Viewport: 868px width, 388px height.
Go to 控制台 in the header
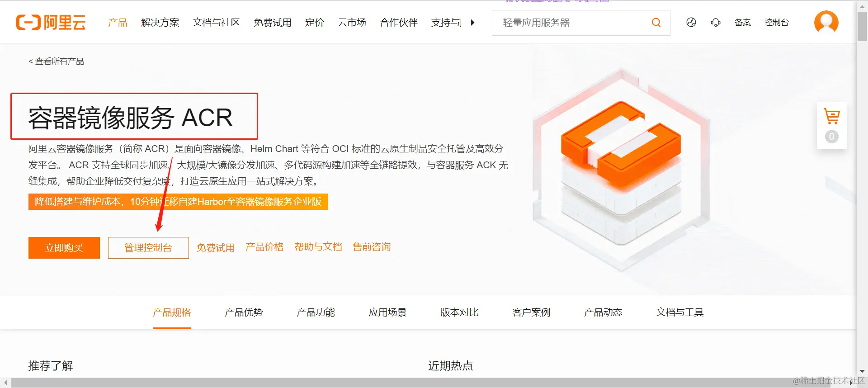click(776, 23)
